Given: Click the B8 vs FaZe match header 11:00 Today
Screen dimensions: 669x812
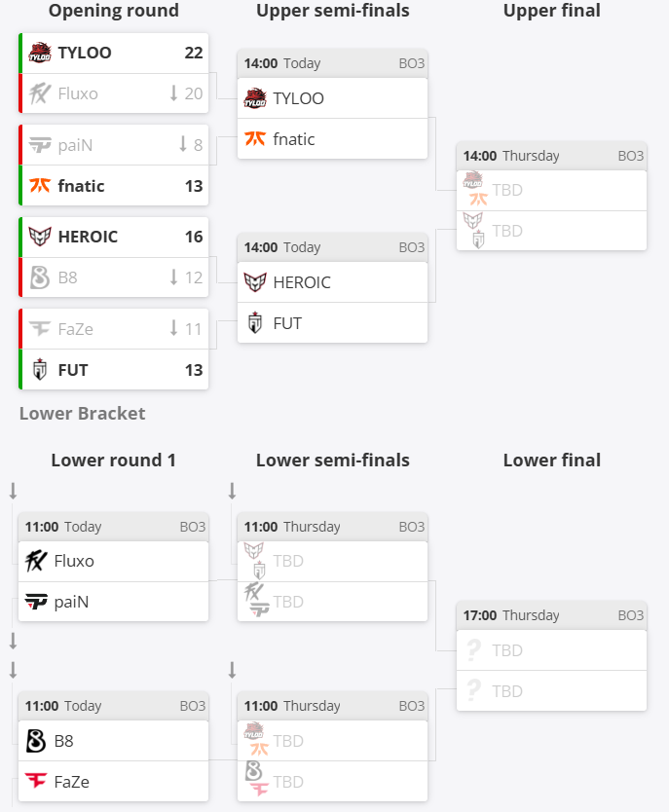Looking at the screenshot, I should (x=113, y=706).
